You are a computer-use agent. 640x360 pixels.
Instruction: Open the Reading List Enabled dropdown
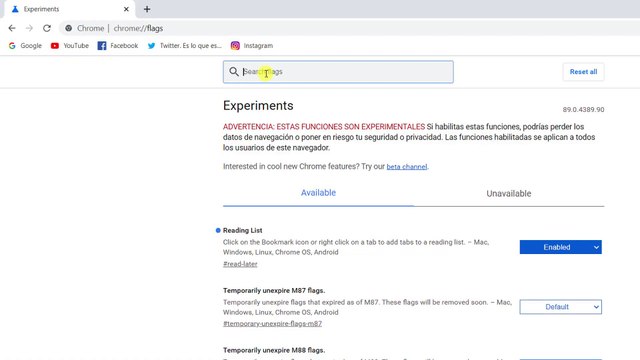click(560, 247)
